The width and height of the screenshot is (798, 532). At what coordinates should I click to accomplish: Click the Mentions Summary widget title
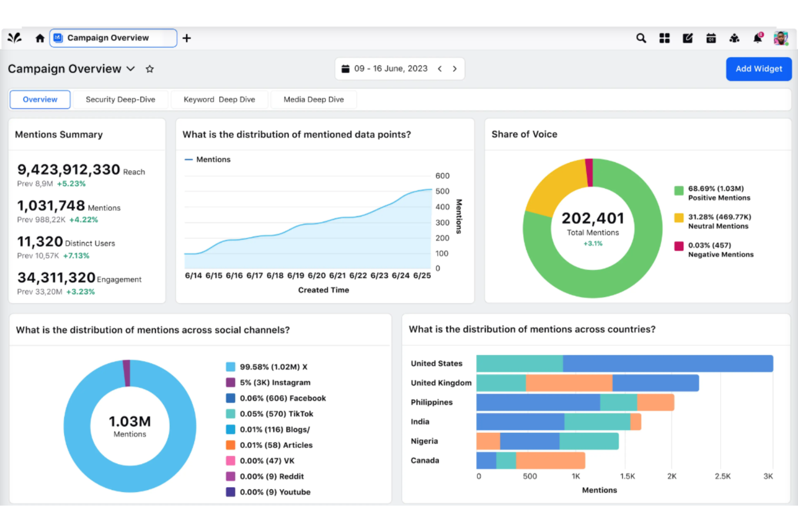[x=59, y=135]
